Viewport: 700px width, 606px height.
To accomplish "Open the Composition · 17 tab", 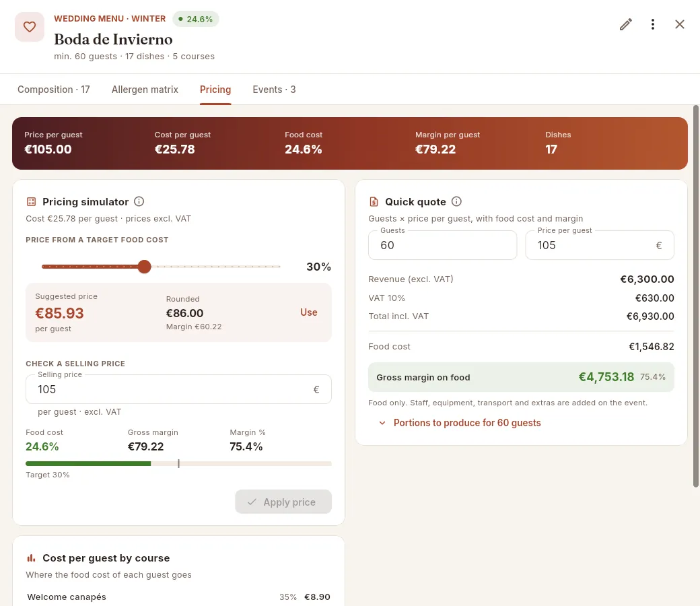I will [54, 90].
